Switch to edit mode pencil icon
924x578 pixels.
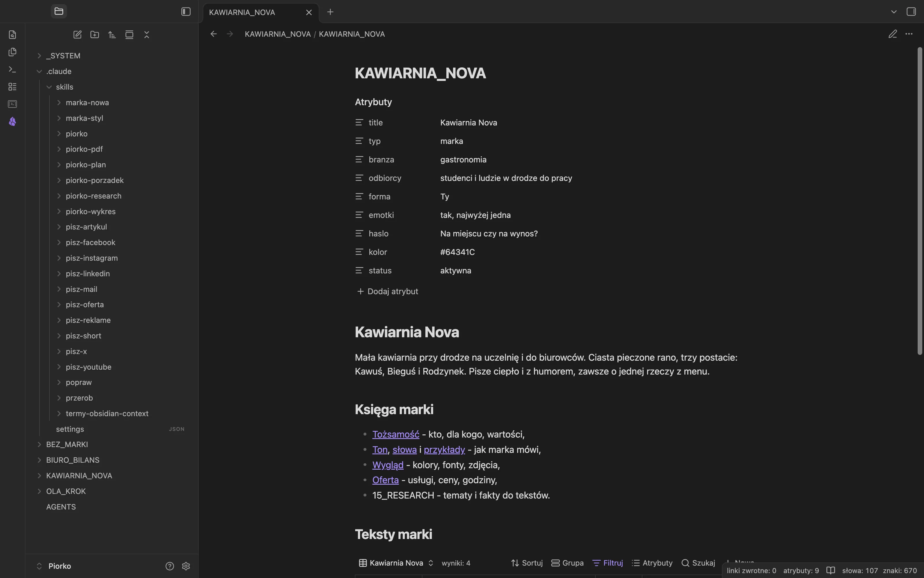892,34
